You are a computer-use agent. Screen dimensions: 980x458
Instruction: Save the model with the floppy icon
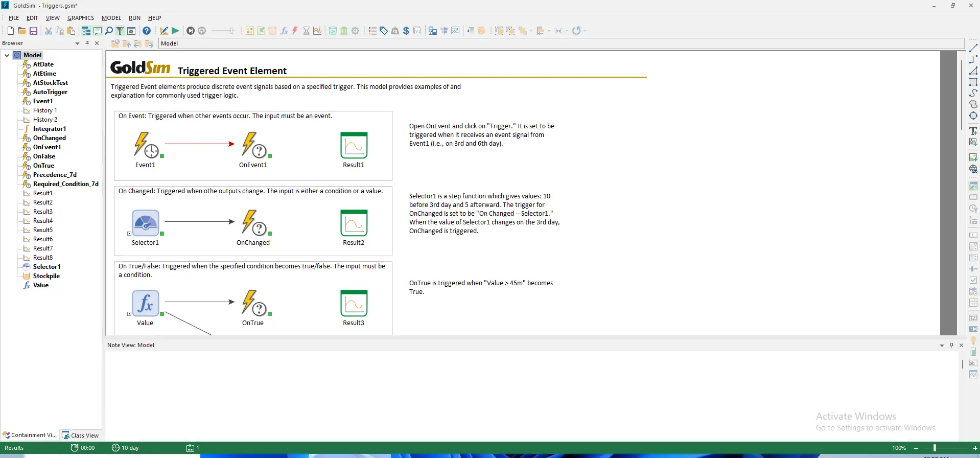tap(34, 31)
